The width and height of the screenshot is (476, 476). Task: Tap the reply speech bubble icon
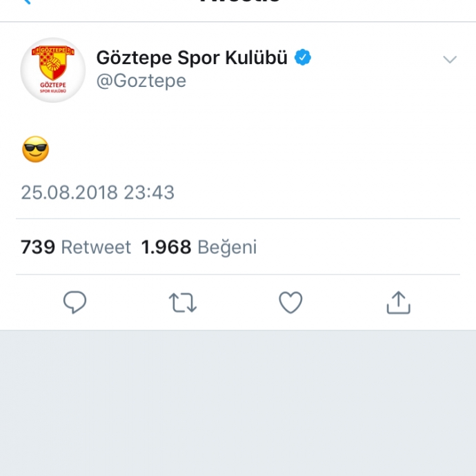click(x=75, y=302)
